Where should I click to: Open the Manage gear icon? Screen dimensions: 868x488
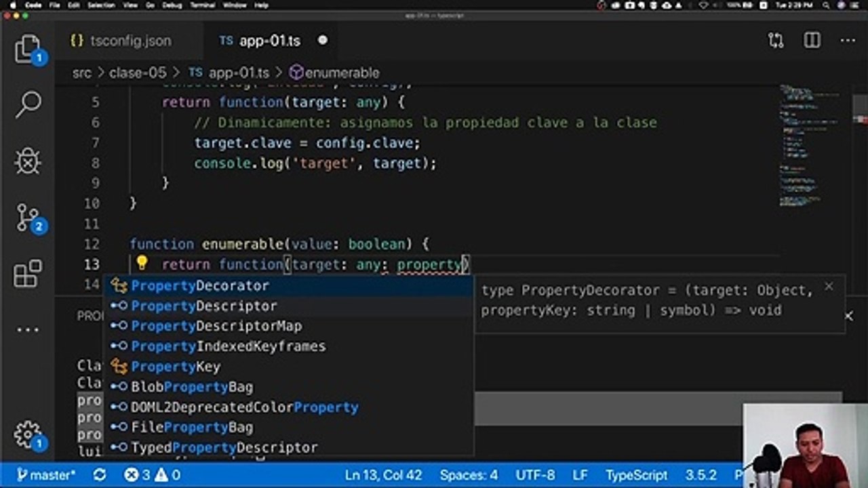tap(28, 434)
